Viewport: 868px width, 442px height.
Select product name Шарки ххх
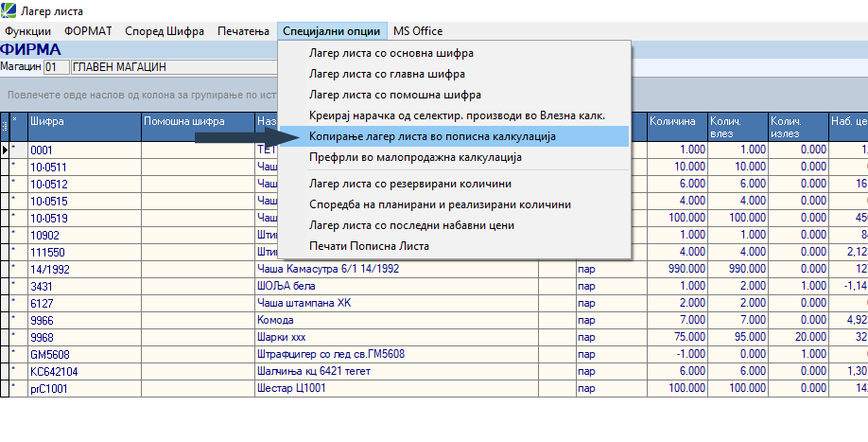pyautogui.click(x=396, y=337)
